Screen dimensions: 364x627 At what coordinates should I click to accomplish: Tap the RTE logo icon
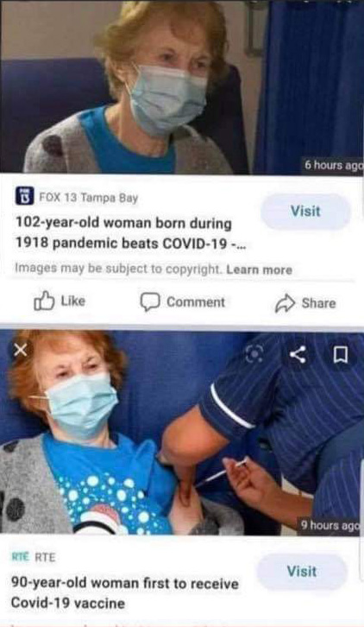[20, 557]
